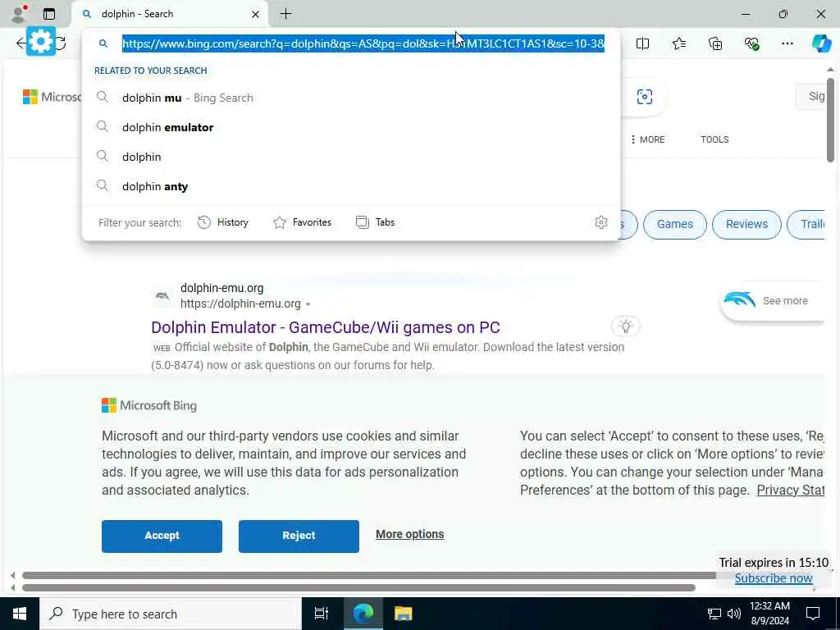Open the TOOLS search option
Screen dimensions: 840x630
click(x=714, y=139)
